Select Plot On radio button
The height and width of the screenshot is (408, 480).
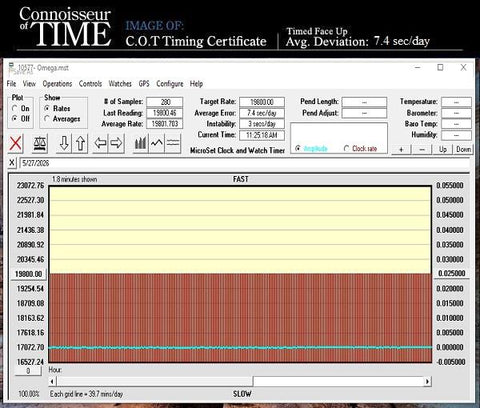[x=14, y=108]
